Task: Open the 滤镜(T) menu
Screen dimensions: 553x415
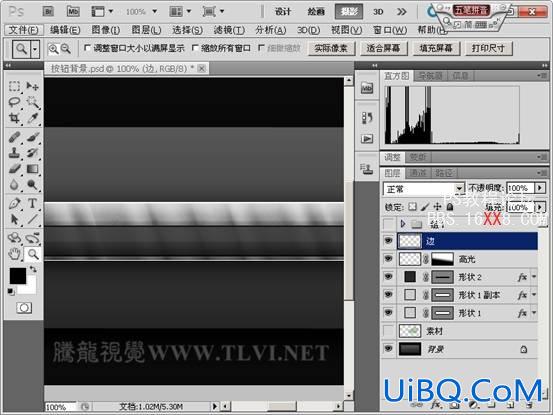Action: coord(229,30)
